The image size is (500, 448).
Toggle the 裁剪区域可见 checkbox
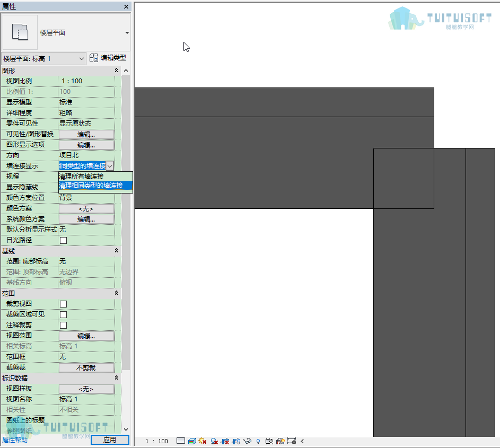[x=64, y=314]
